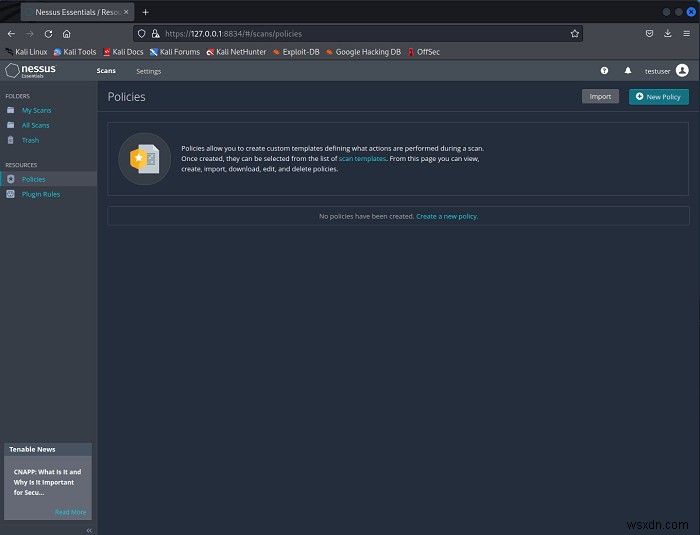Switch to the Scans menu
This screenshot has width=700, height=535.
click(106, 71)
